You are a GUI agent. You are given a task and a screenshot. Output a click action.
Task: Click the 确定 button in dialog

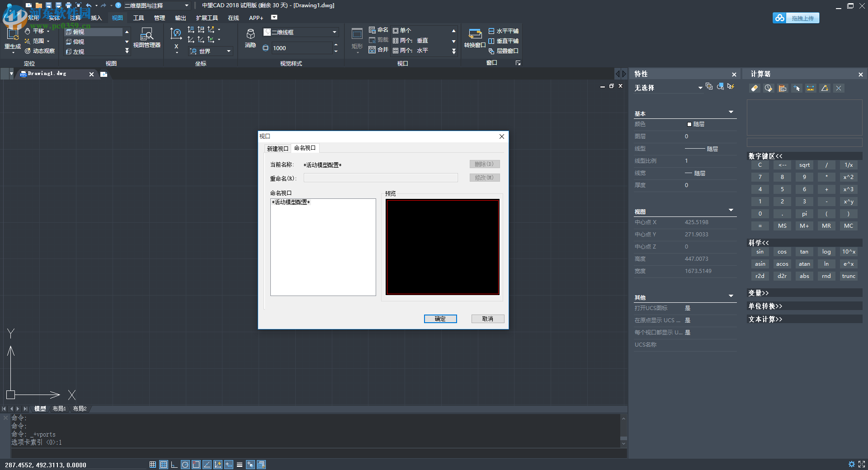[440, 319]
